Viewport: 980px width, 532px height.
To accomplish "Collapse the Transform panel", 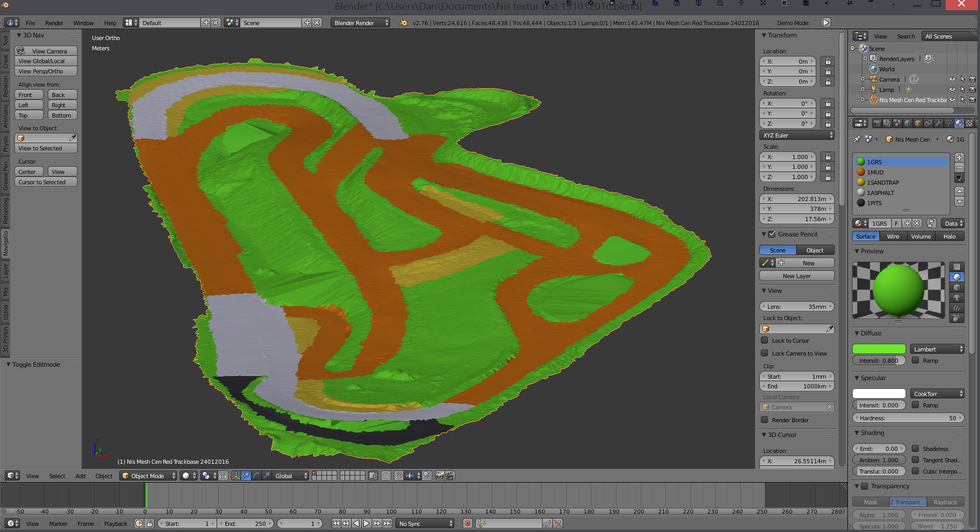I will pos(764,35).
